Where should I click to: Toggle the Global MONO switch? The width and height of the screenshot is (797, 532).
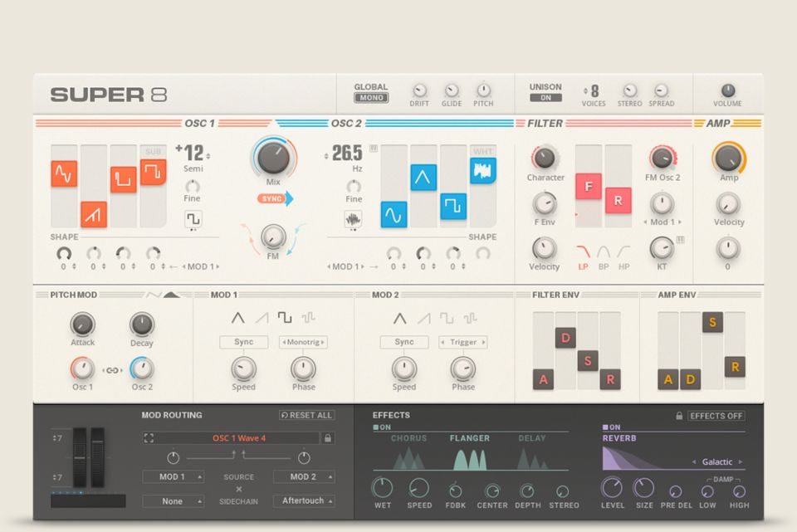[370, 98]
